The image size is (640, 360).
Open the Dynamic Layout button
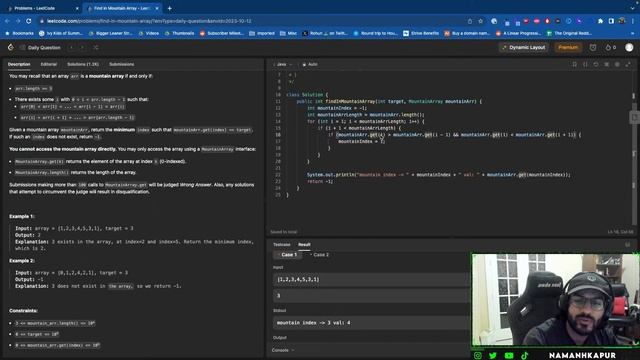[524, 48]
